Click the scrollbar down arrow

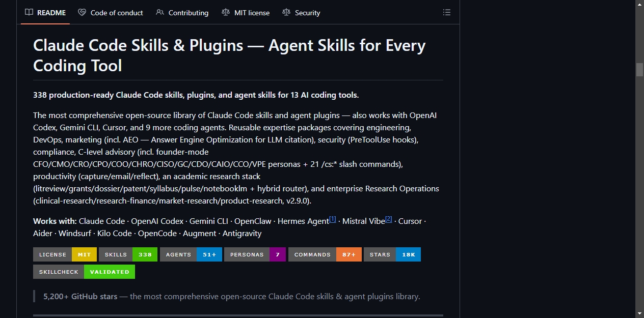(x=639, y=313)
